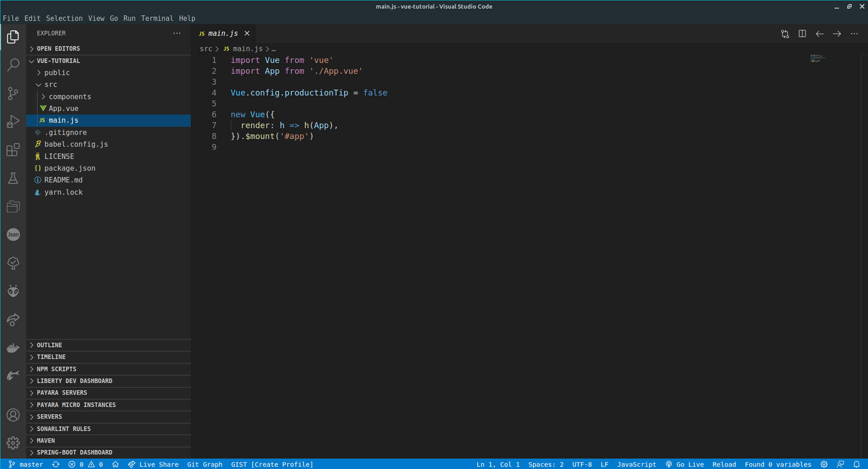The width and height of the screenshot is (868, 469).
Task: Open the Explorer view in activity bar
Action: [x=13, y=37]
